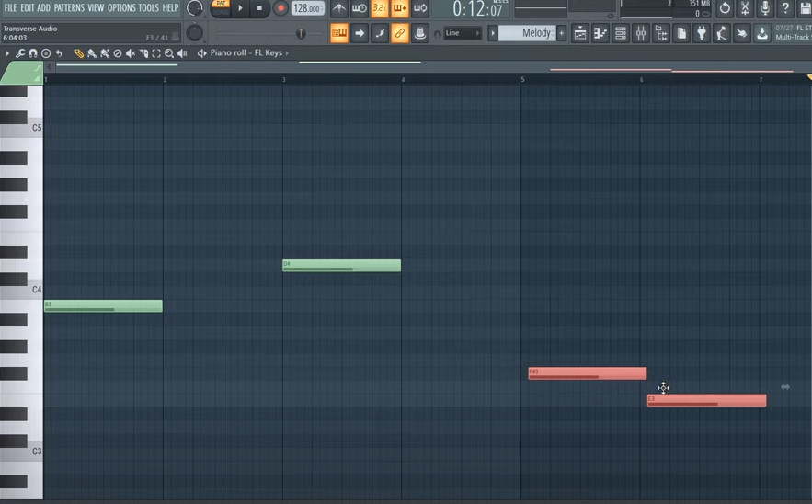Open the PATTERNS menu
Image resolution: width=812 pixels, height=504 pixels.
pyautogui.click(x=69, y=7)
